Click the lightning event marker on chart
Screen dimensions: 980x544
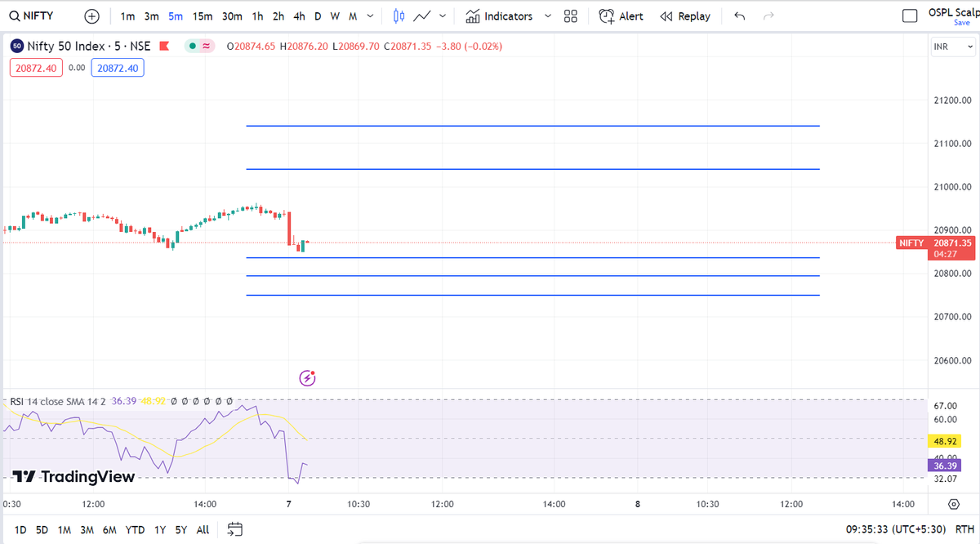307,377
